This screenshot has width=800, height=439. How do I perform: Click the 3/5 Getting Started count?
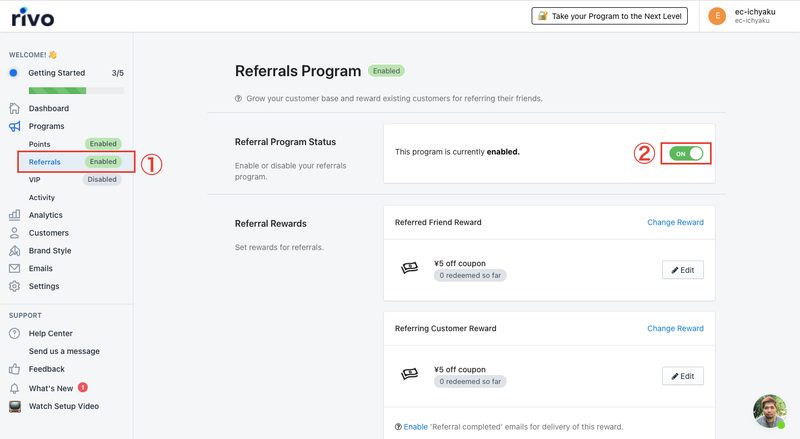tap(117, 73)
